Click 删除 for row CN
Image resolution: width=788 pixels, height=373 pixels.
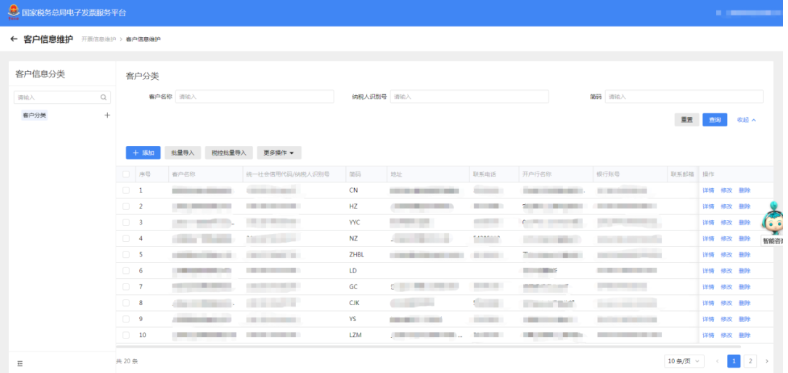[744, 191]
